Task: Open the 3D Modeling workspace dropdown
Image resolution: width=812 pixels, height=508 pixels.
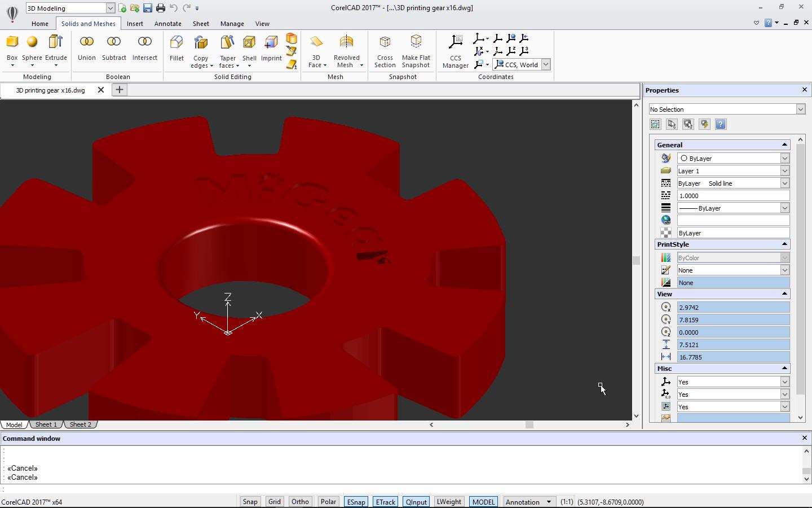Action: tap(111, 8)
